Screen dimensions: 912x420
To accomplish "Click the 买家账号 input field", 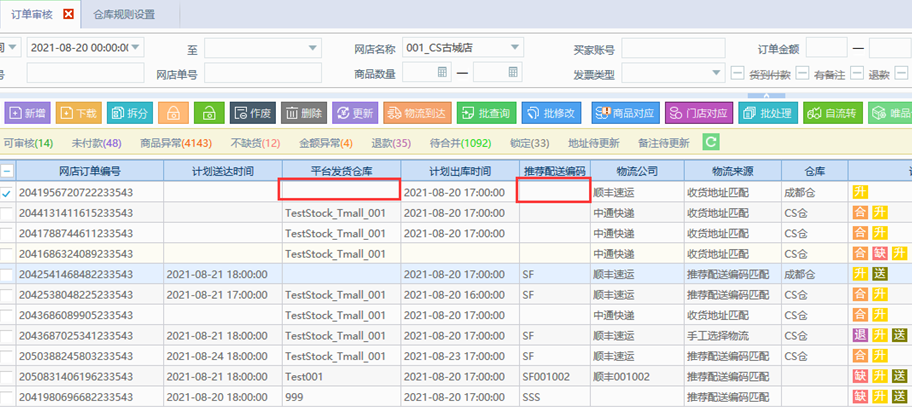I will point(673,48).
